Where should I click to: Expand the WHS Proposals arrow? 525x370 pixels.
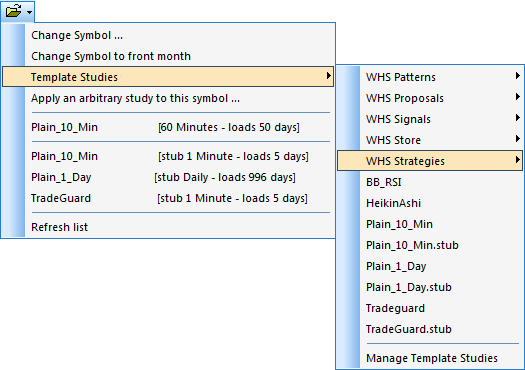pyautogui.click(x=518, y=97)
